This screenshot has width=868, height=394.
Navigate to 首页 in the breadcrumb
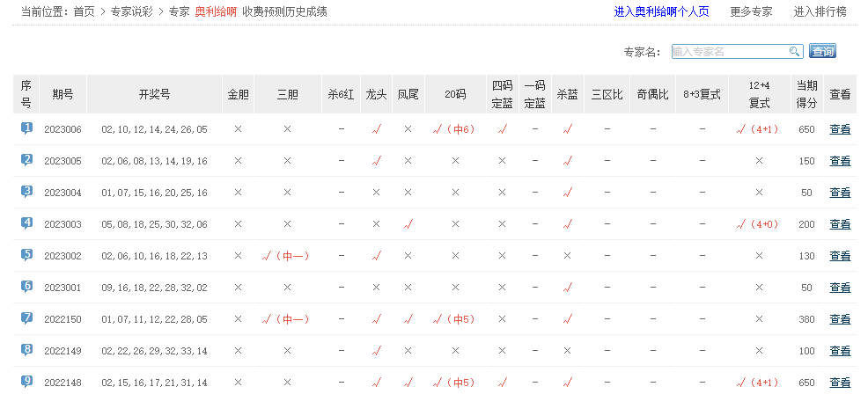(x=84, y=11)
